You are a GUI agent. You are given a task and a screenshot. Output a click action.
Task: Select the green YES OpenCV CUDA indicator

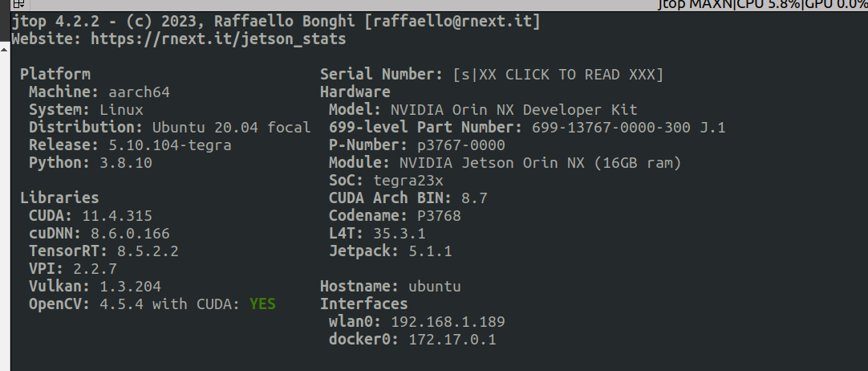click(262, 304)
